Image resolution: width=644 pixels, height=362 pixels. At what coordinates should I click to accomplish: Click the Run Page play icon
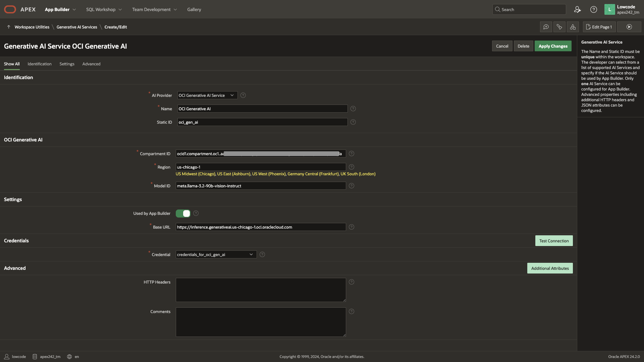tap(629, 27)
